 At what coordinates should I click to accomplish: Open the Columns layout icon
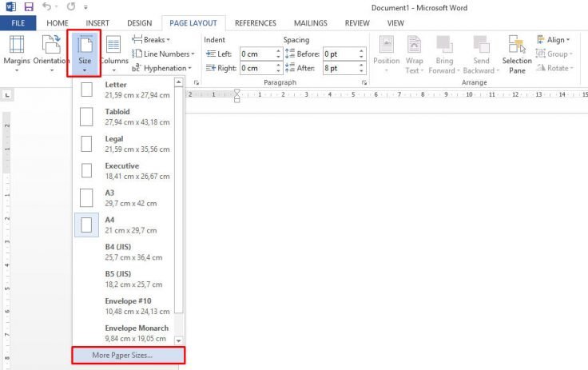[113, 46]
